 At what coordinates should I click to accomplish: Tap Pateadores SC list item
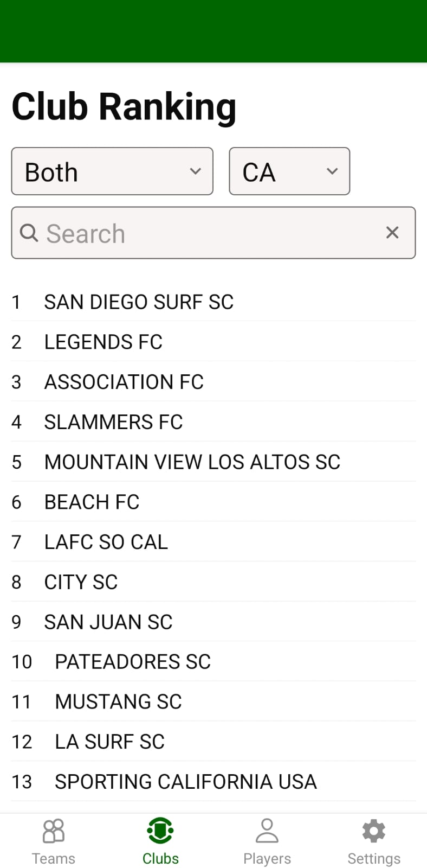(133, 662)
